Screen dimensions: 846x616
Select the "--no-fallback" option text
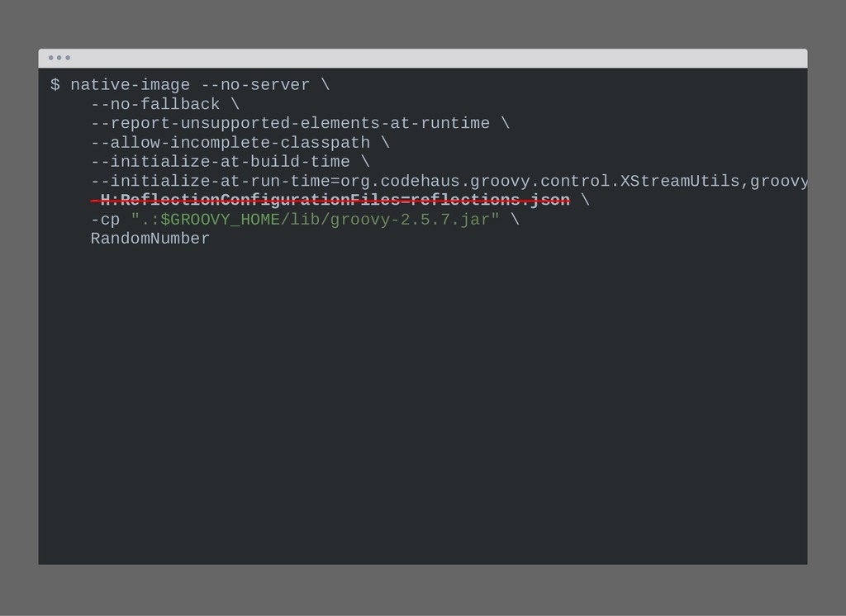tap(155, 104)
